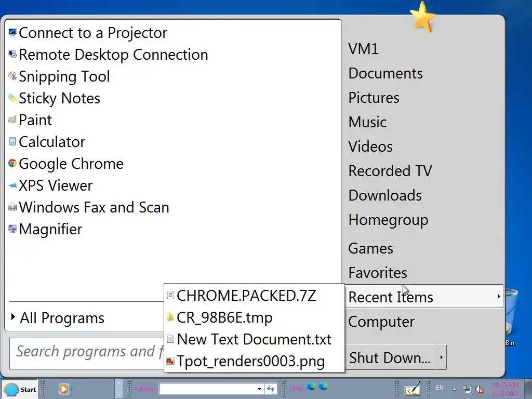Open Homegroup
Screen dimensions: 532x399
coord(388,220)
